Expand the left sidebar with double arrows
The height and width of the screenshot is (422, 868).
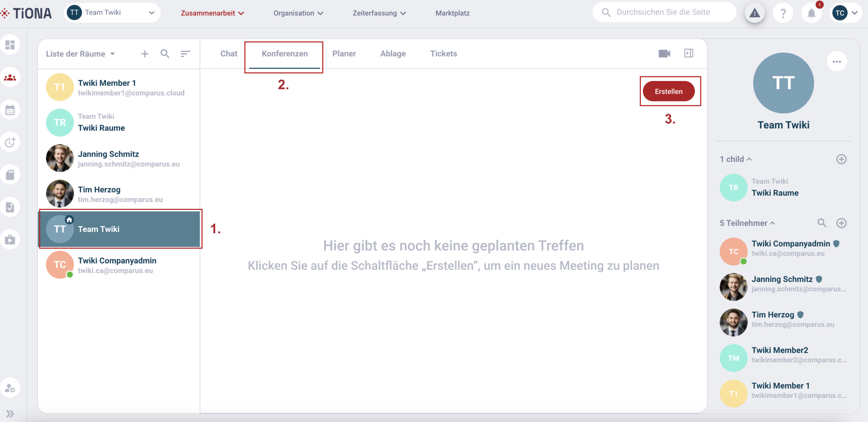(10, 414)
